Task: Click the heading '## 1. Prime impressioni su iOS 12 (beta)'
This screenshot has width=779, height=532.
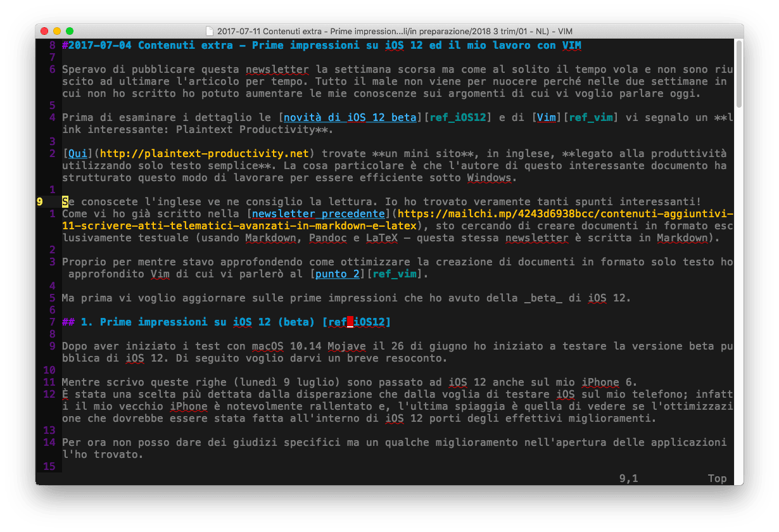Action: (189, 322)
